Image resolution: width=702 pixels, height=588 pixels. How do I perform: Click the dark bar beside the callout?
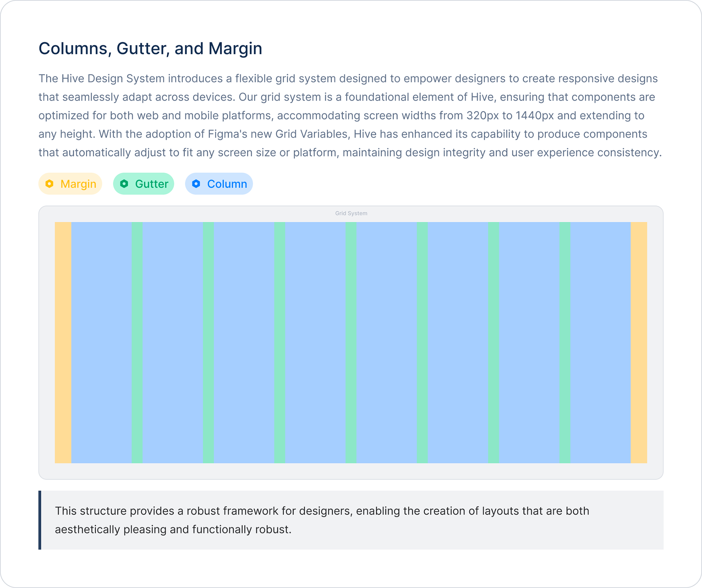coord(40,520)
